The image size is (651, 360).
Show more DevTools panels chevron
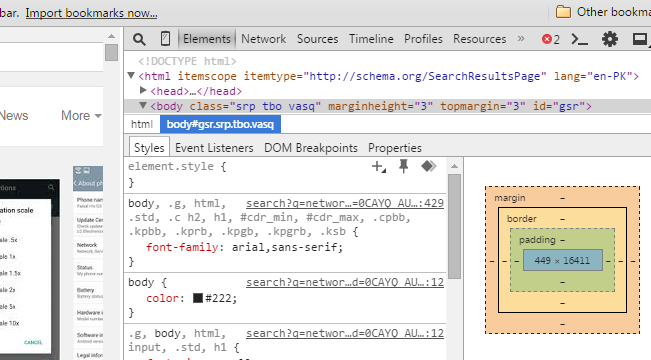tap(521, 39)
